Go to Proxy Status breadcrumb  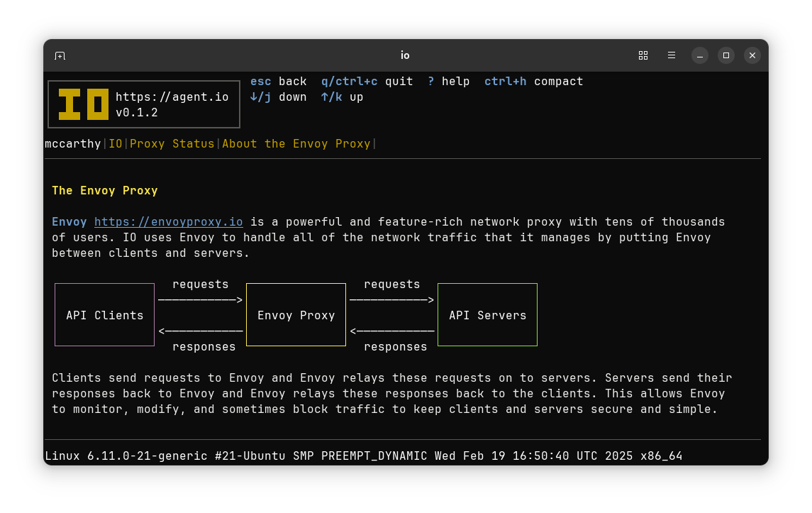click(172, 144)
